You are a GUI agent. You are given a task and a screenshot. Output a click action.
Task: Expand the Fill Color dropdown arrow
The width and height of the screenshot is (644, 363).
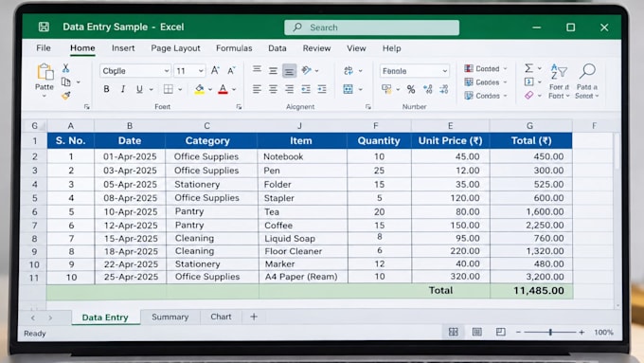tap(210, 89)
